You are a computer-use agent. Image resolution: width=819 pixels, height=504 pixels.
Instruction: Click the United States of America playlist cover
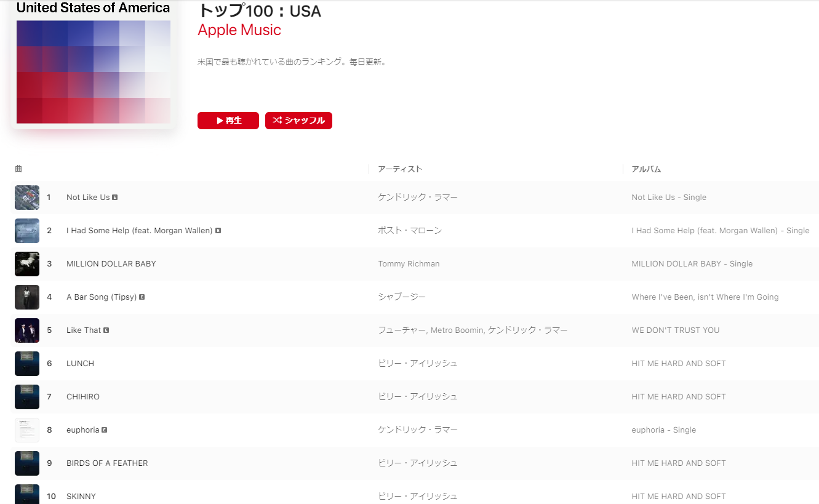[94, 65]
